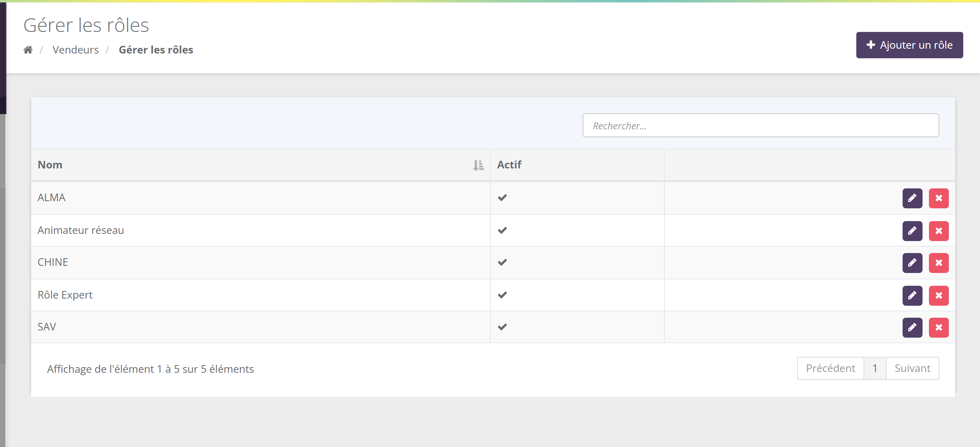This screenshot has width=980, height=447.
Task: Edit the Rôle Expert role
Action: [x=912, y=296]
